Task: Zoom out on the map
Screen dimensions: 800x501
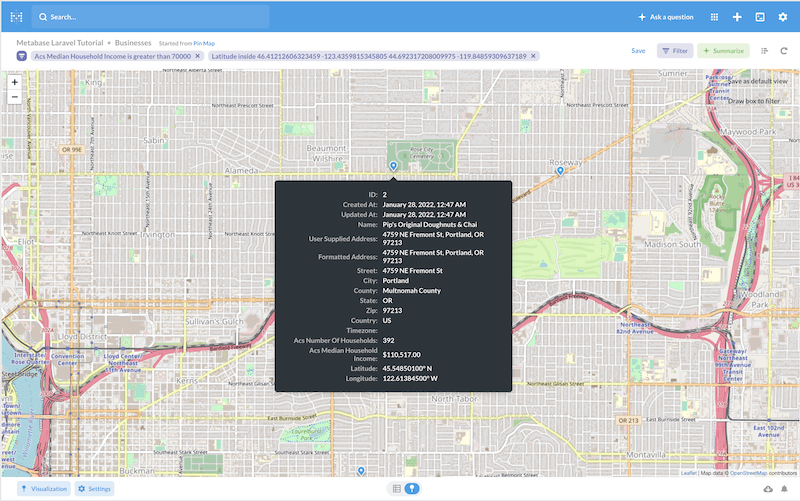Action: pos(14,96)
